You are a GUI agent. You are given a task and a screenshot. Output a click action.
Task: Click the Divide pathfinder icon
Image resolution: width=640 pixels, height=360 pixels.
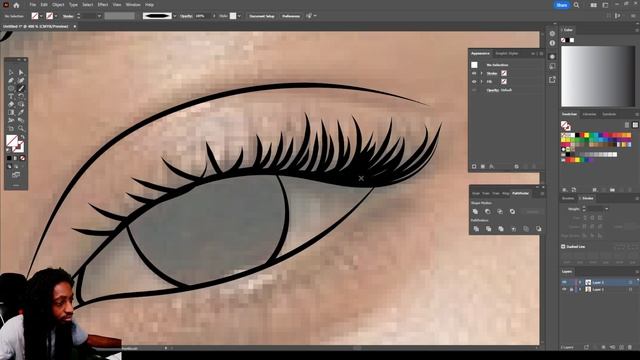pyautogui.click(x=476, y=229)
